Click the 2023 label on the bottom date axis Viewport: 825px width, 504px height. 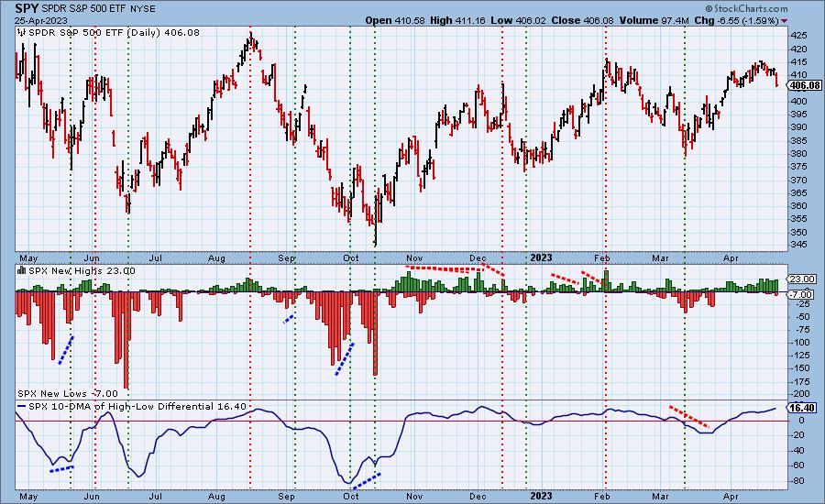[x=541, y=496]
